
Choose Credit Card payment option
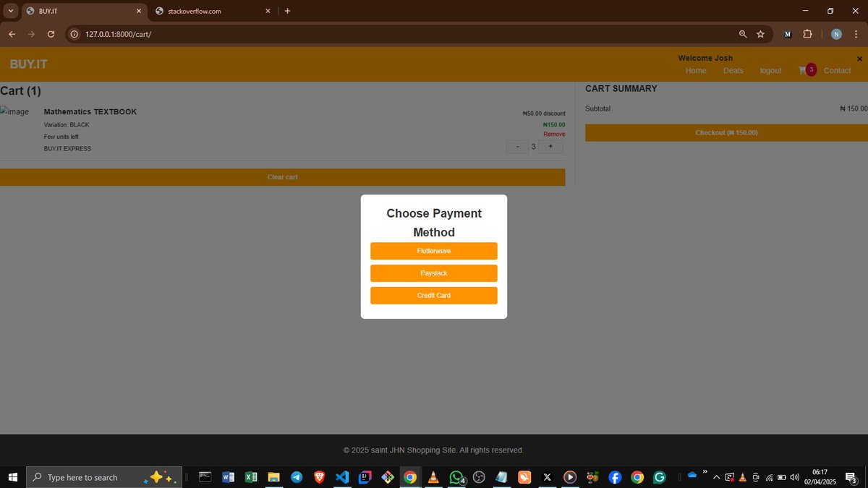pos(434,296)
